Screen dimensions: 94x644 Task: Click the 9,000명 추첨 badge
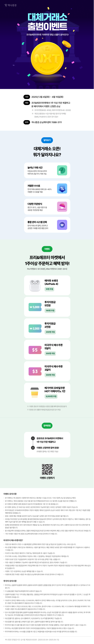(51, 396)
